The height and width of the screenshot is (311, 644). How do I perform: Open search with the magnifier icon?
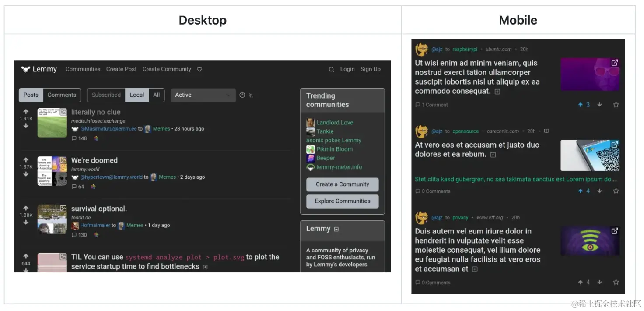(331, 69)
